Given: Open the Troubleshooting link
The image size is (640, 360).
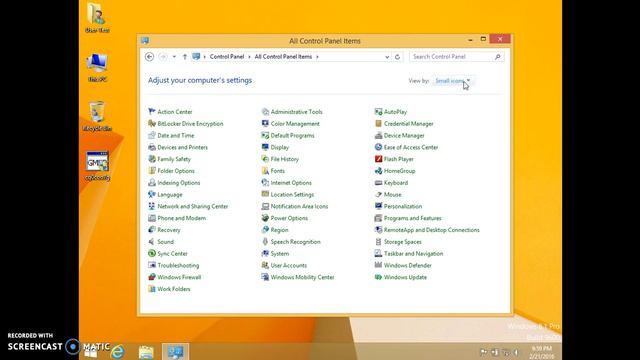Looking at the screenshot, I should [x=178, y=265].
